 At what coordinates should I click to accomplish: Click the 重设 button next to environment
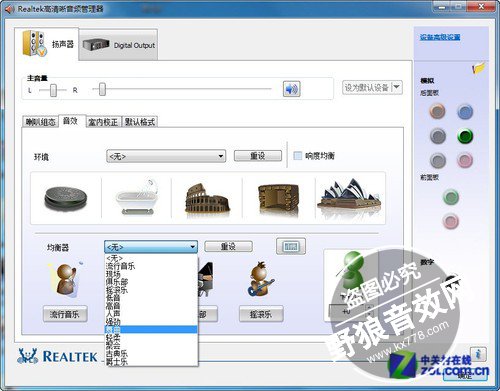tap(258, 156)
